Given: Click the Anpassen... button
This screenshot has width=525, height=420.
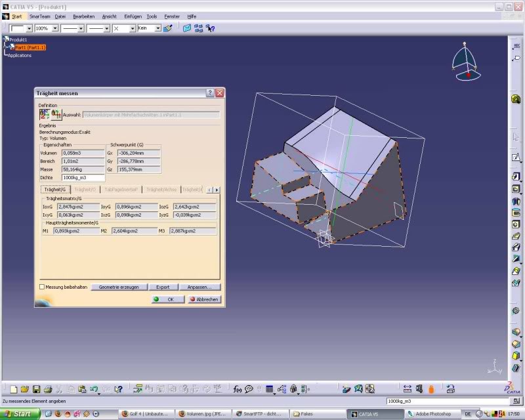Looking at the screenshot, I should point(199,287).
